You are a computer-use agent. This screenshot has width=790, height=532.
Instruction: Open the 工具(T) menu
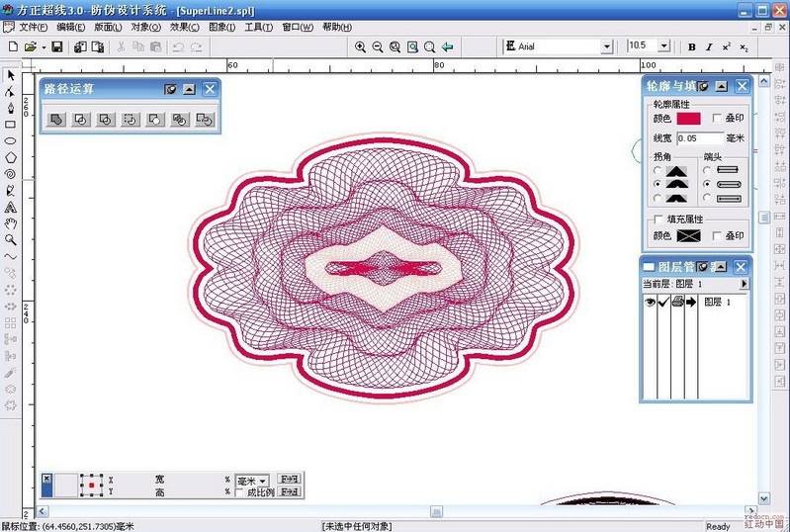(x=258, y=28)
